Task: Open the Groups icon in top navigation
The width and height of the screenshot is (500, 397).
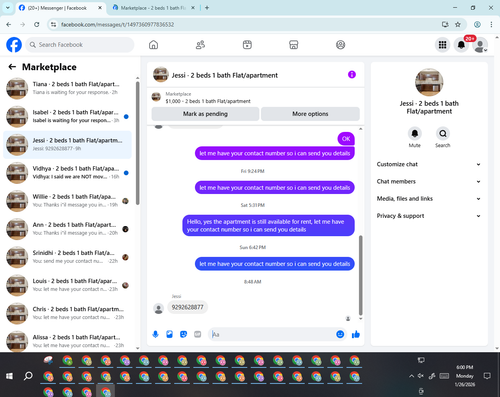Action: (340, 45)
